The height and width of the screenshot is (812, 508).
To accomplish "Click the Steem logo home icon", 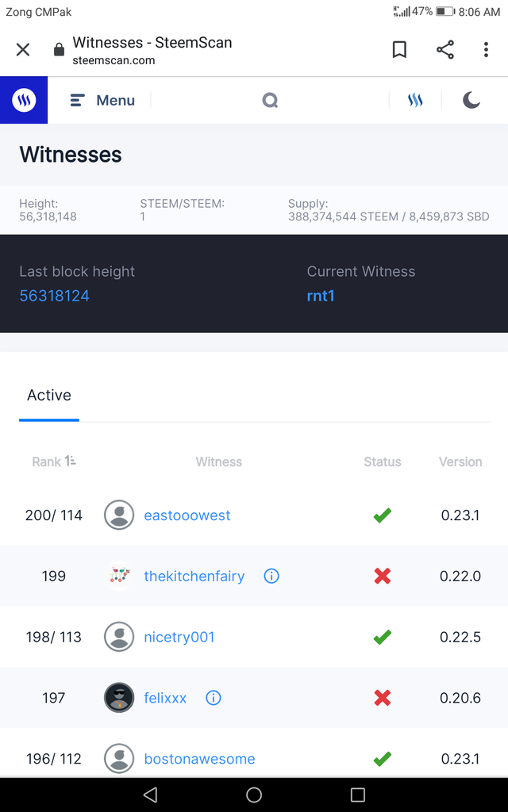I will [x=24, y=101].
